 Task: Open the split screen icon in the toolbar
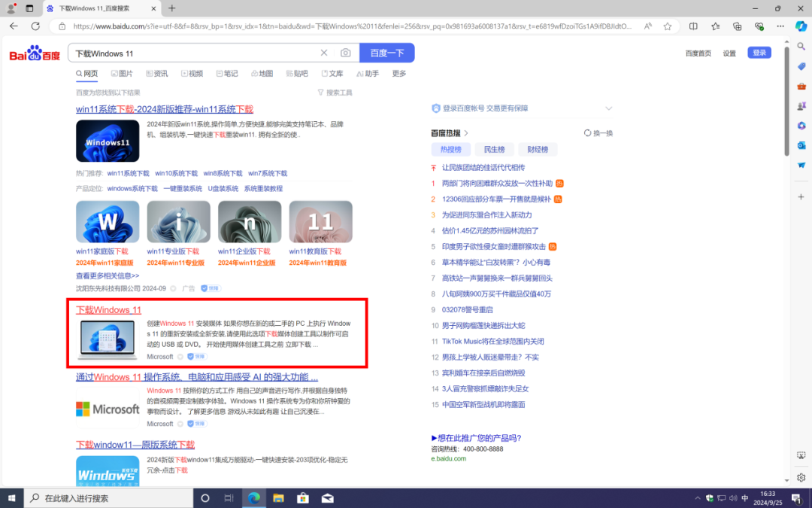point(693,26)
